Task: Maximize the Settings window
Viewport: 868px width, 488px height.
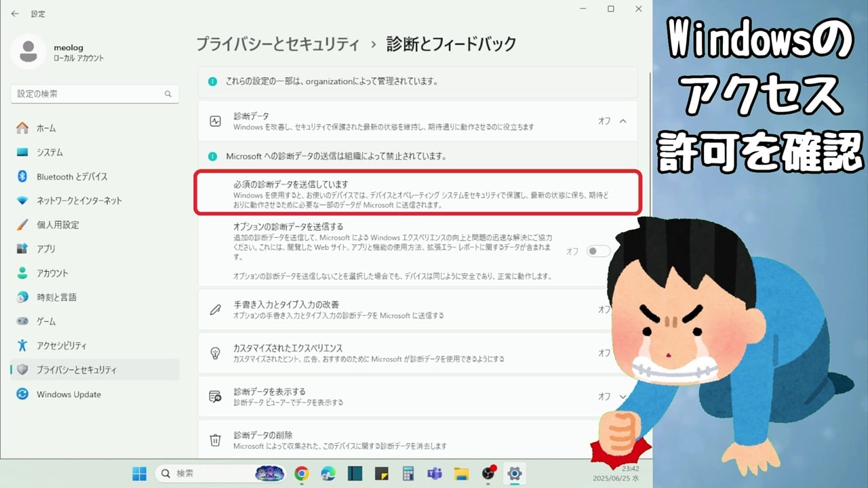Action: (x=611, y=9)
